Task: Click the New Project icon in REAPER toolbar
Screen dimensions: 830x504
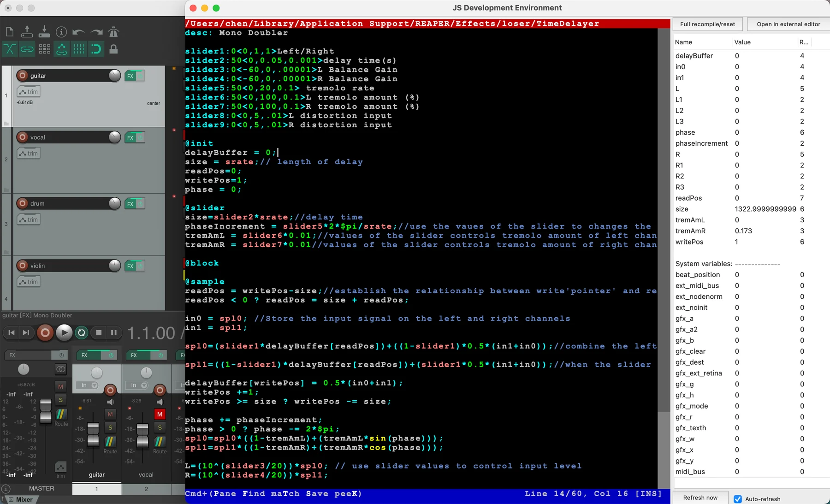Action: click(10, 32)
